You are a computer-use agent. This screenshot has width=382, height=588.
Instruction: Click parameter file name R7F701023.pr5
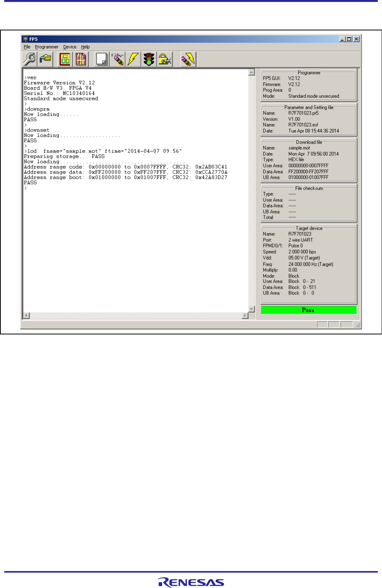303,113
